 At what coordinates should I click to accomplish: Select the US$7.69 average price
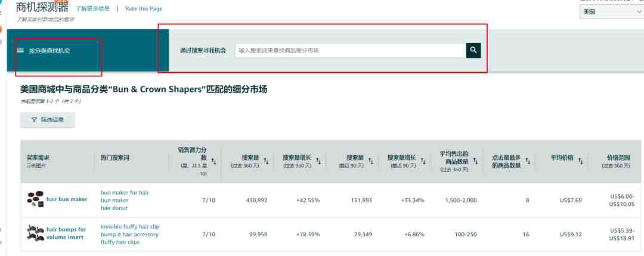point(571,200)
